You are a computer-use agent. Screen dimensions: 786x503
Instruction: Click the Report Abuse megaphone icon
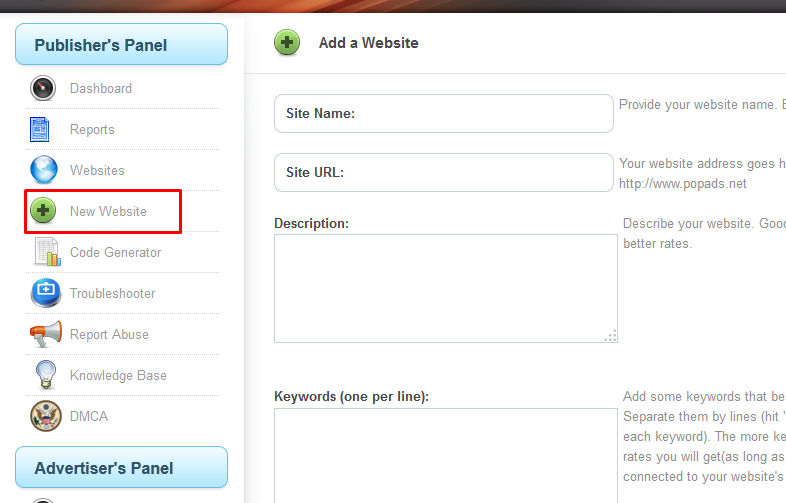(44, 334)
